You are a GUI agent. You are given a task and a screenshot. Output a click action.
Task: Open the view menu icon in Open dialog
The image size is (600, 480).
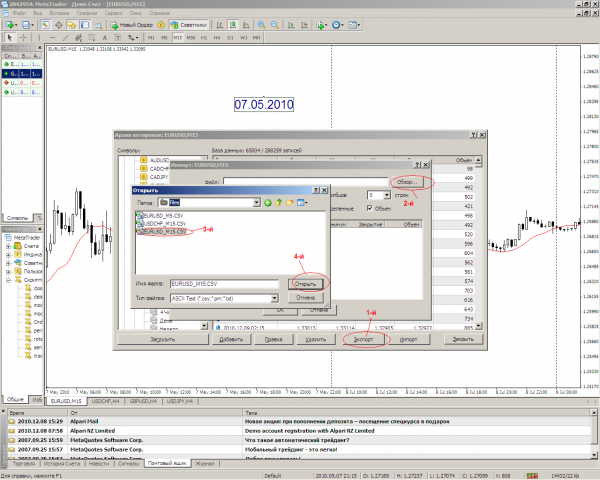[302, 202]
